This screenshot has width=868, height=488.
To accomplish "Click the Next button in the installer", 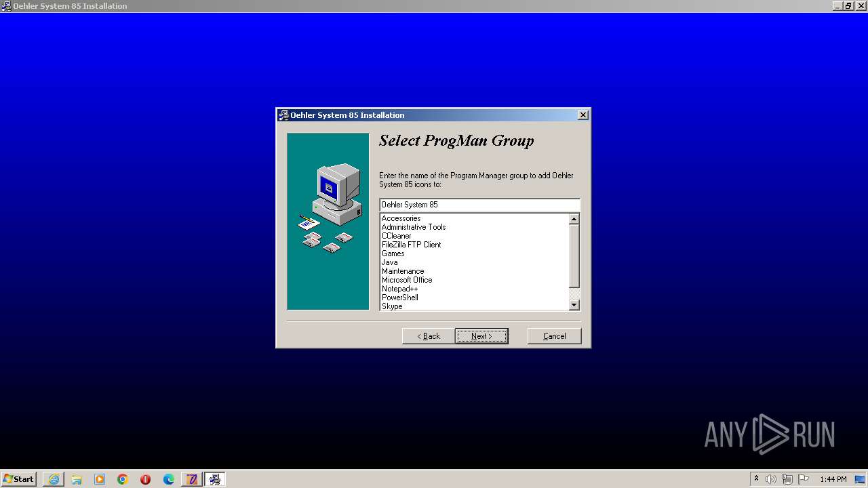I will [x=481, y=336].
